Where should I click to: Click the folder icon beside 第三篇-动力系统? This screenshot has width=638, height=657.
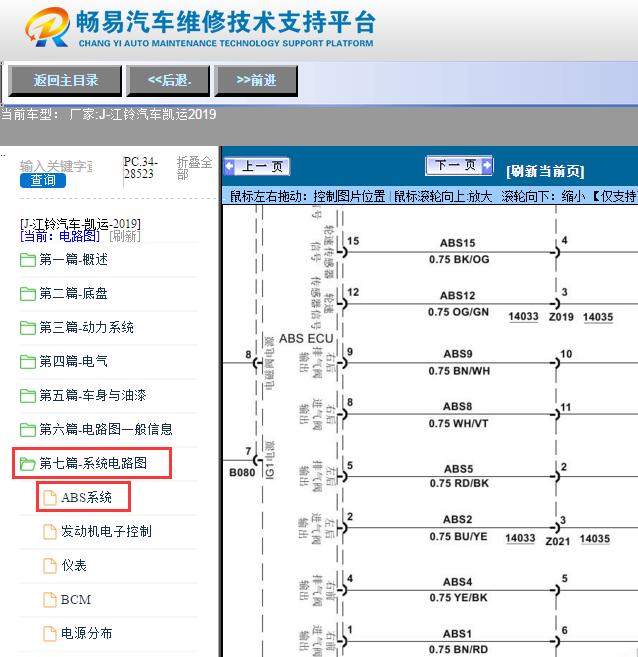[x=28, y=328]
